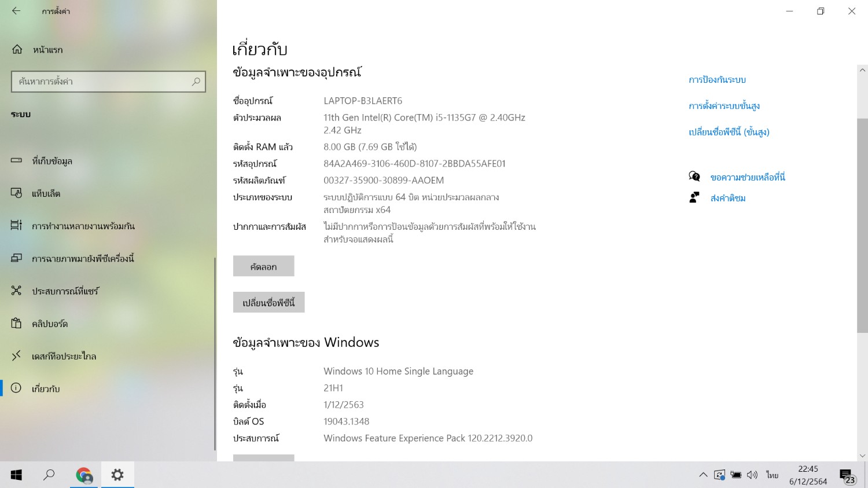Select การทำงานหลายงานพร้อมกัน menu item
868x488 pixels.
108,226
